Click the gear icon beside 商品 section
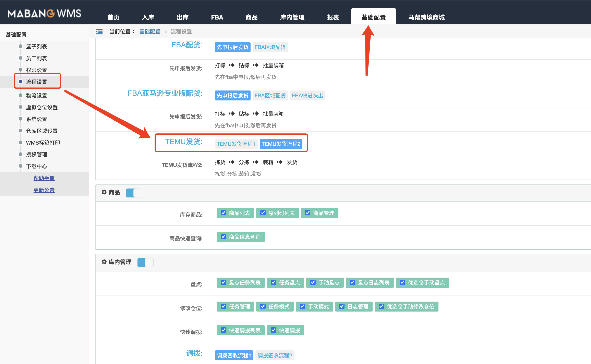Viewport: 591px width, 364px height. (x=104, y=192)
